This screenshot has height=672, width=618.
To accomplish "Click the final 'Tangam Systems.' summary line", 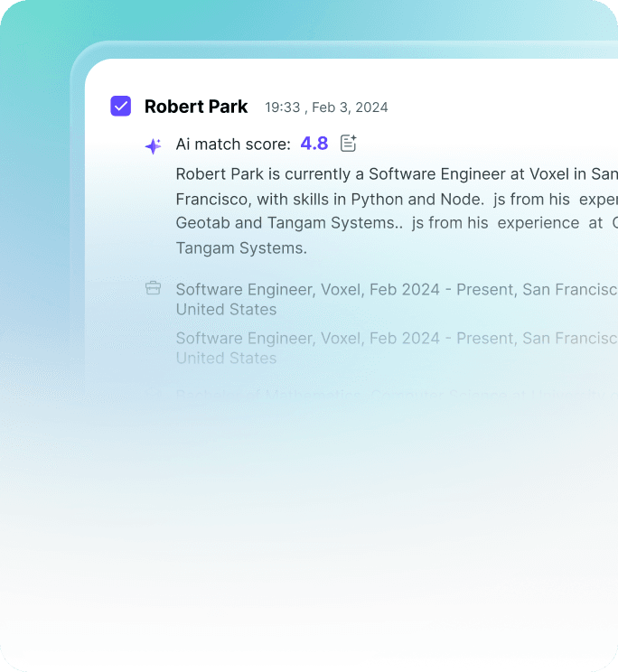I will click(241, 248).
